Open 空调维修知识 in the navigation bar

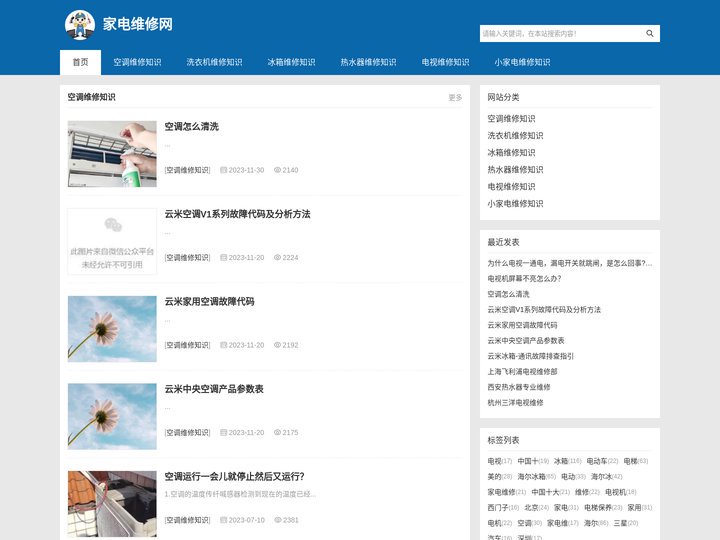[137, 62]
